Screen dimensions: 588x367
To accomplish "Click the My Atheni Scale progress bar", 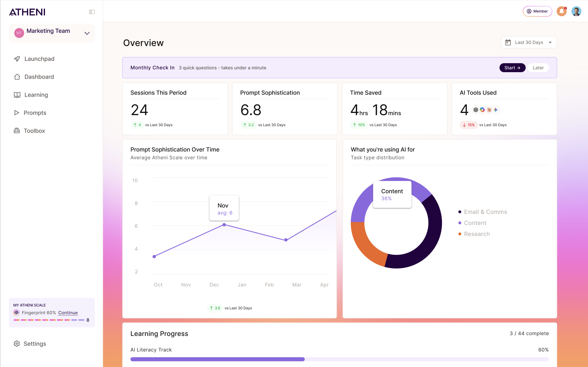I will (x=49, y=320).
